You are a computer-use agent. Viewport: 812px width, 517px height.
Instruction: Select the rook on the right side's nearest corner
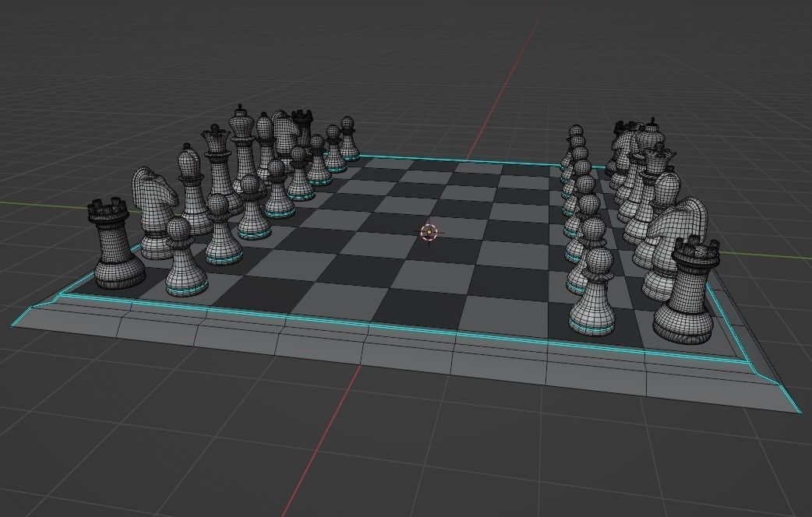point(687,290)
